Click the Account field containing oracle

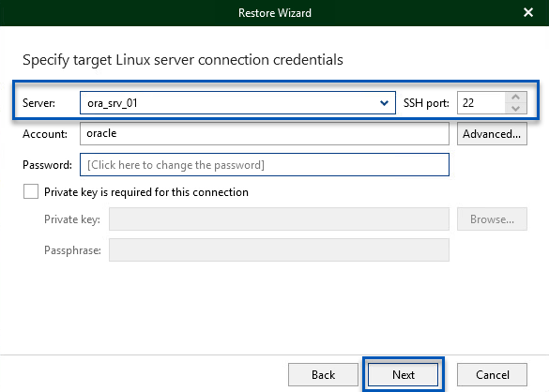(x=265, y=133)
